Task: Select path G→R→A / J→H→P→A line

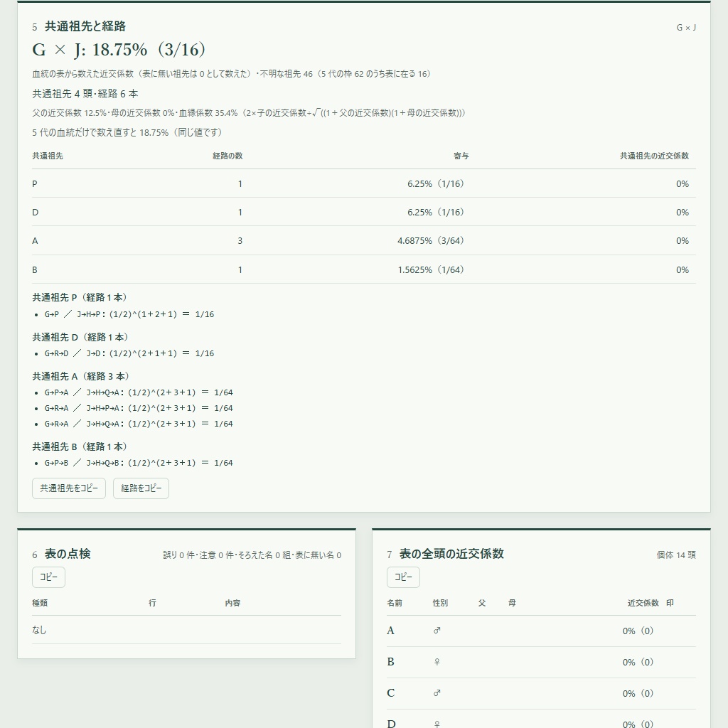Action: point(139,408)
